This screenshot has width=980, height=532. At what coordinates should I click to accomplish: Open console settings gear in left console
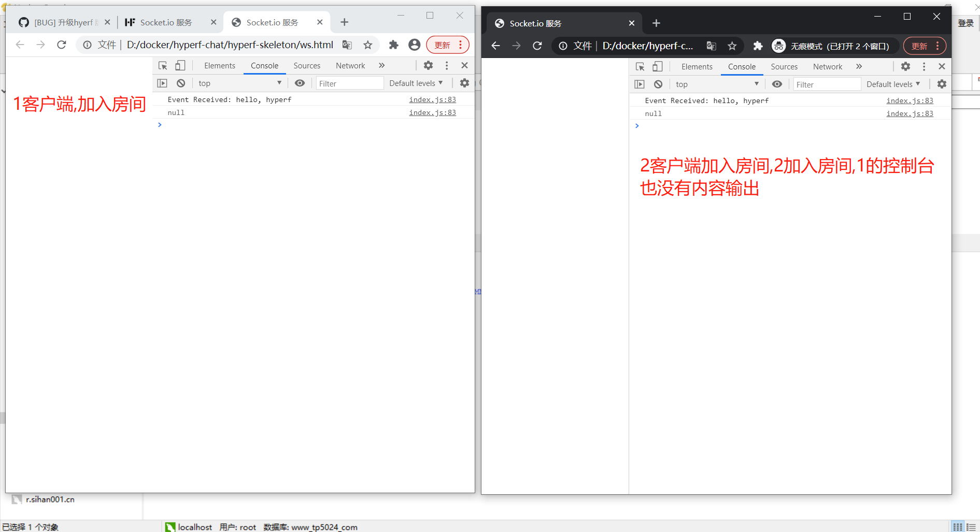coord(464,83)
